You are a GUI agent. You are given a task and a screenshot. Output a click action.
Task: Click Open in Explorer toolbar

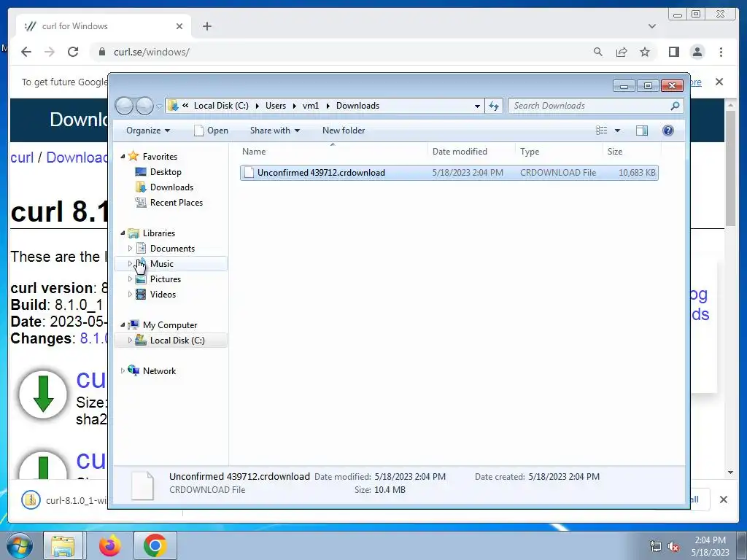pos(211,131)
